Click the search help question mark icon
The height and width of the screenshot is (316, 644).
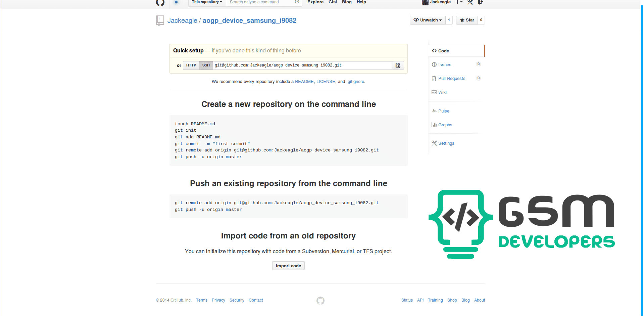(x=297, y=2)
